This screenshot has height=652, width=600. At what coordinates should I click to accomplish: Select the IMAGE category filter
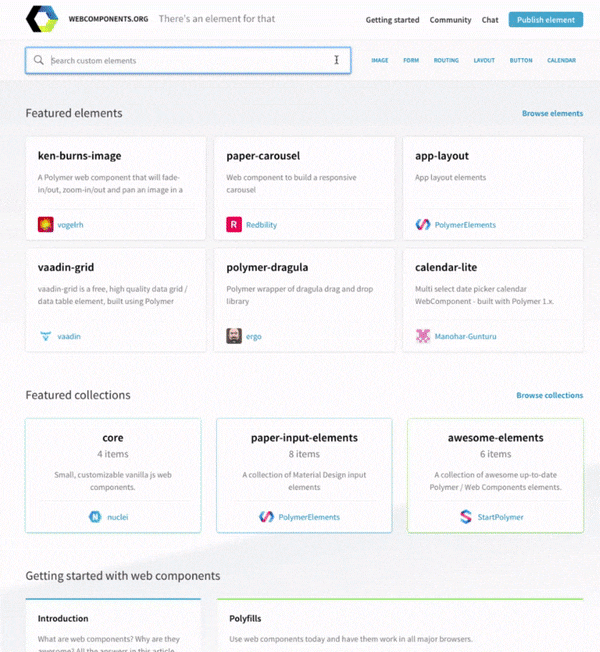(380, 61)
